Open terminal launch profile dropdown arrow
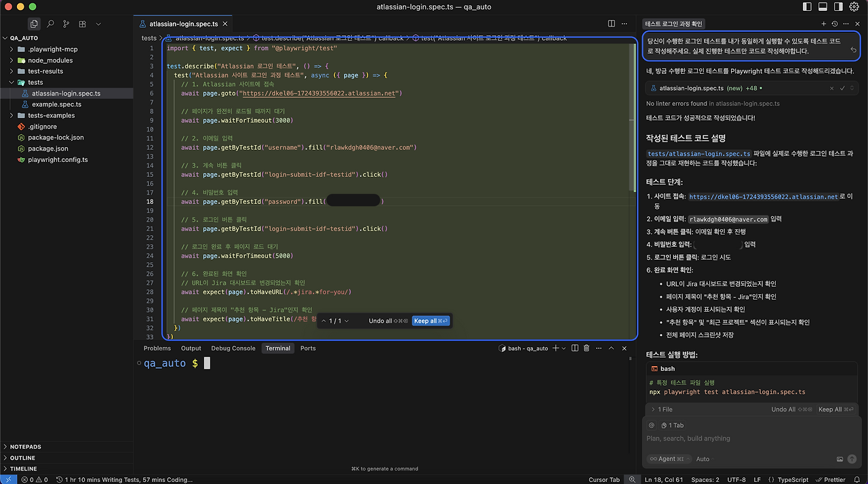Image resolution: width=868 pixels, height=484 pixels. click(564, 348)
